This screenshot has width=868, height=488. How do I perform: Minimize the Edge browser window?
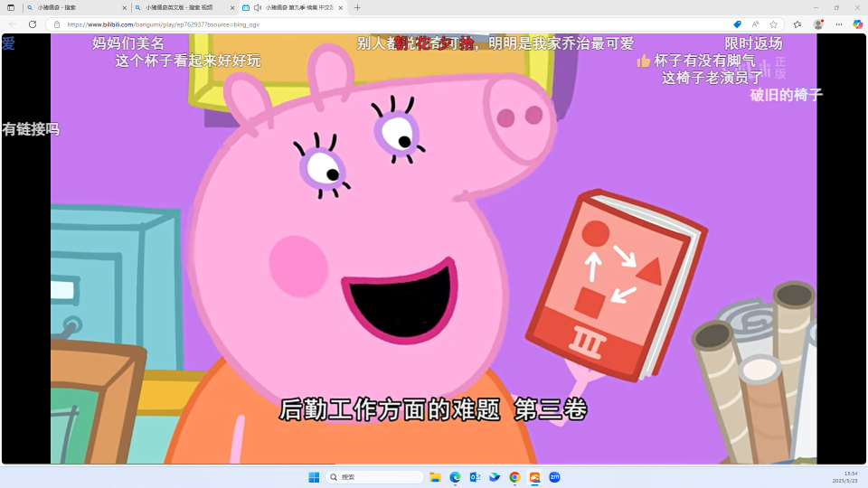pos(816,8)
